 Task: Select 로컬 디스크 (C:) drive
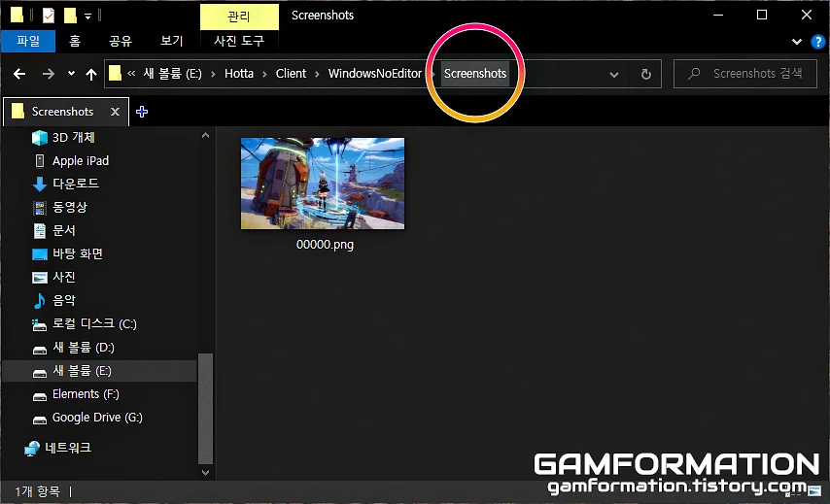tap(85, 323)
